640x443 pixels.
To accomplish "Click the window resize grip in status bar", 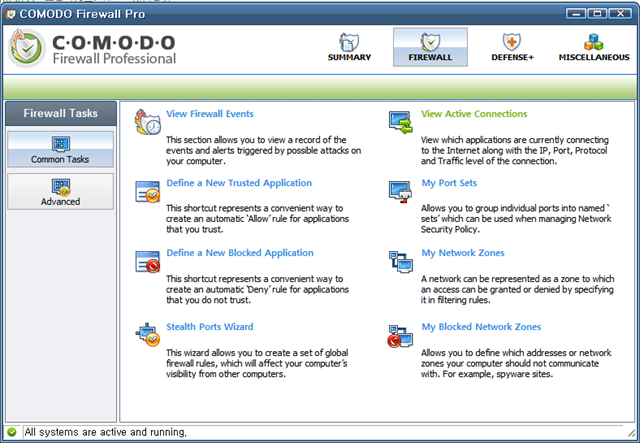I will pyautogui.click(x=632, y=432).
